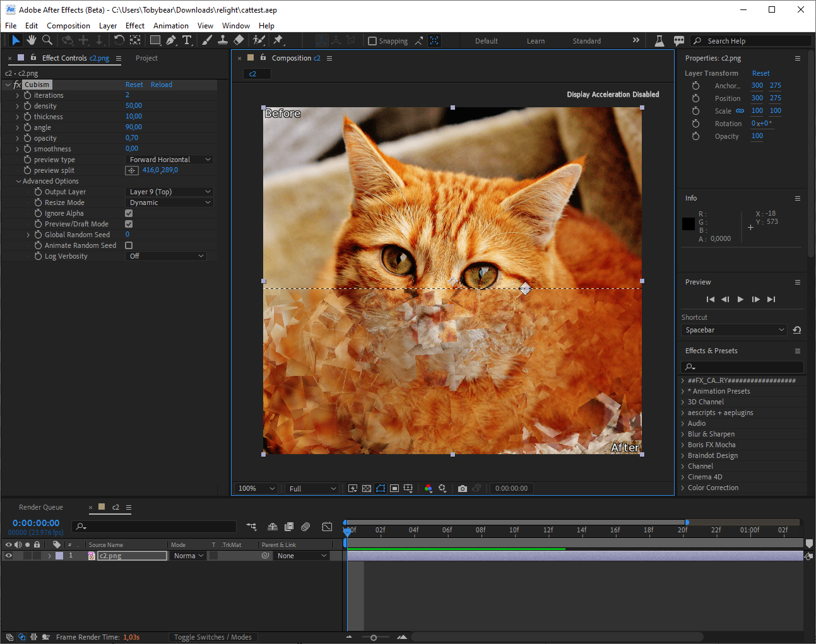This screenshot has width=816, height=644.
Task: Click the snapshot camera icon
Action: (463, 488)
